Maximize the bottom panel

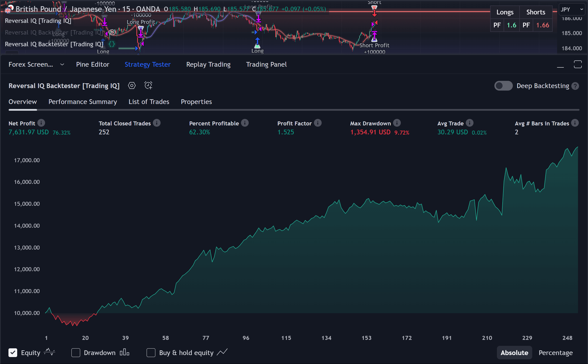coord(578,64)
